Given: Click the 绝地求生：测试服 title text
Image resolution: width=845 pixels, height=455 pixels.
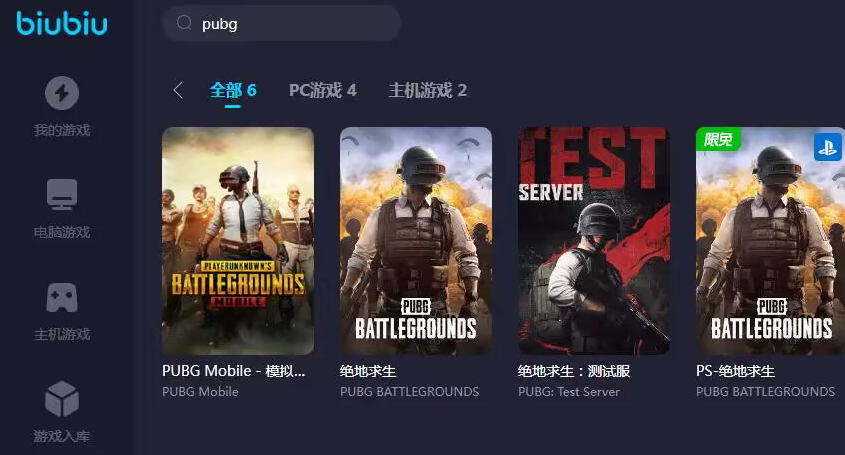Looking at the screenshot, I should pyautogui.click(x=574, y=371).
